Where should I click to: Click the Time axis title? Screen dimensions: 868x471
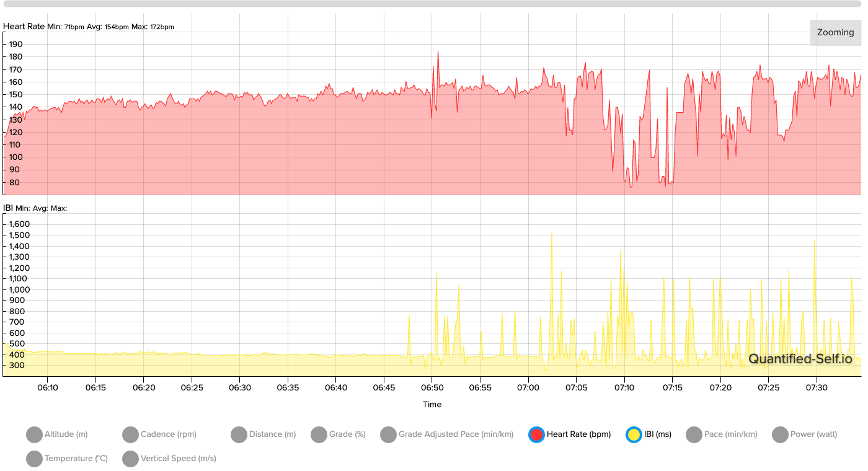coord(432,405)
